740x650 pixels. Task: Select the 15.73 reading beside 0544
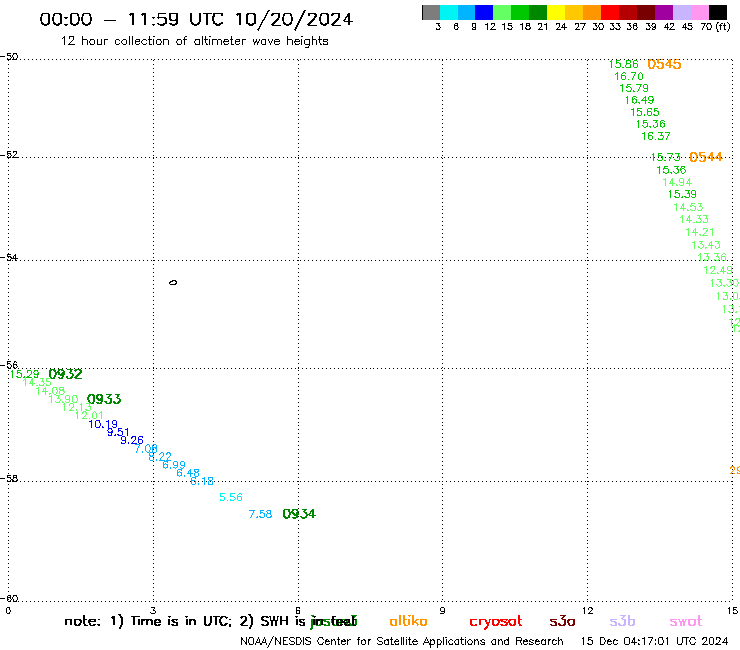pos(665,157)
